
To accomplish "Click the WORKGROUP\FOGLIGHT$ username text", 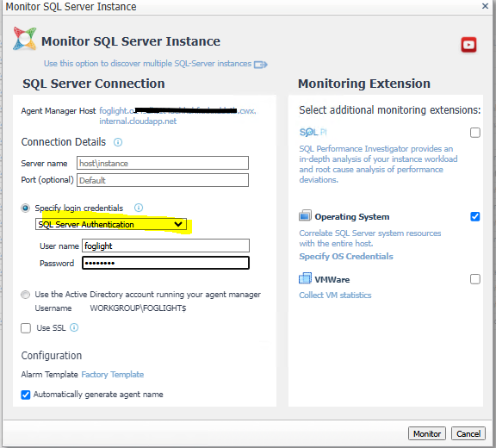I will click(139, 308).
